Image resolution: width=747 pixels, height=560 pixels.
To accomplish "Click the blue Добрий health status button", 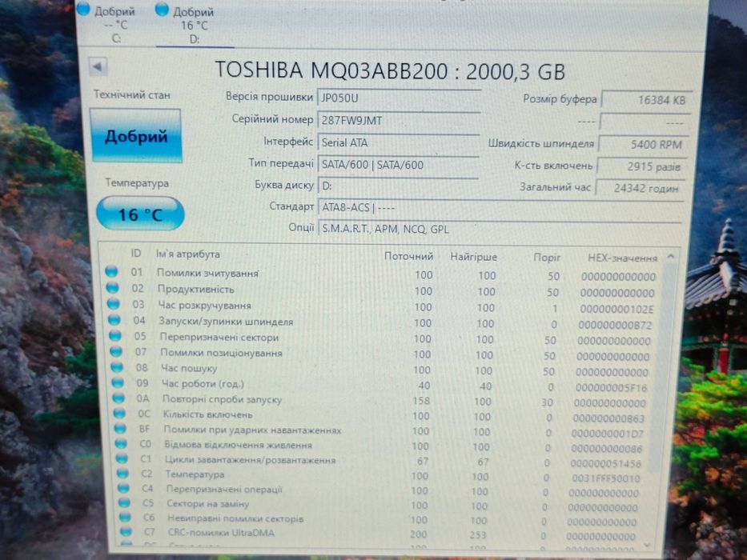I will point(136,136).
